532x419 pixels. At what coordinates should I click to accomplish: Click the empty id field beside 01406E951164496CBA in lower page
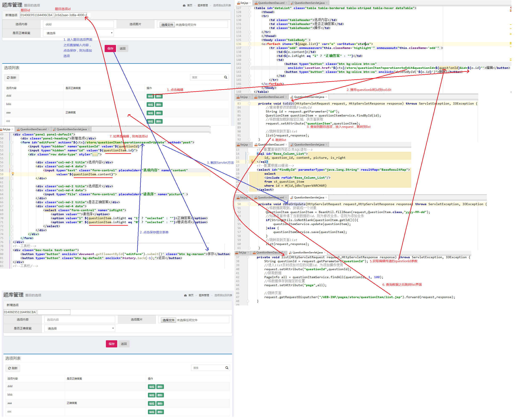(x=54, y=312)
